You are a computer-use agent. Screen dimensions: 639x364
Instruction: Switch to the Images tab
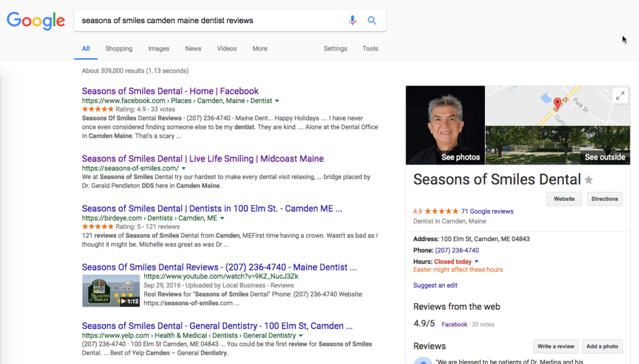159,49
